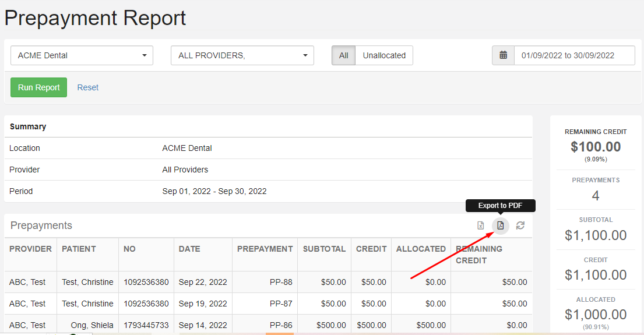Sort by the ALLOCATED column header

click(421, 249)
